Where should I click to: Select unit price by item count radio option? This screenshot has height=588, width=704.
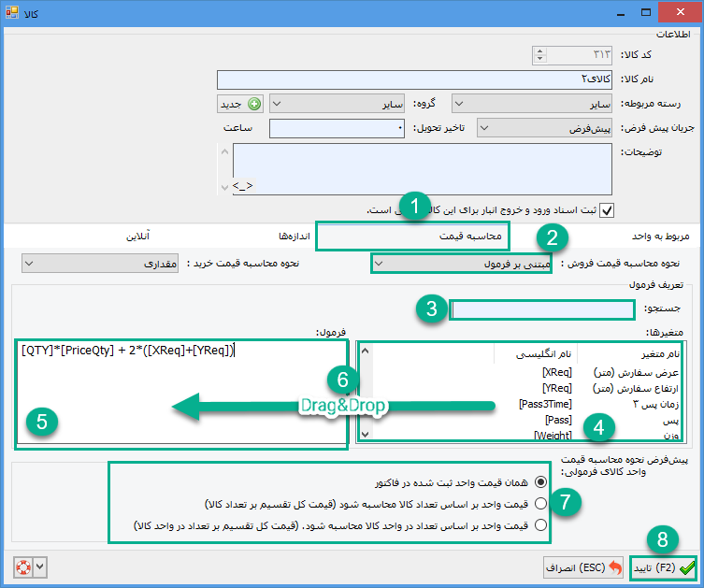pyautogui.click(x=540, y=503)
